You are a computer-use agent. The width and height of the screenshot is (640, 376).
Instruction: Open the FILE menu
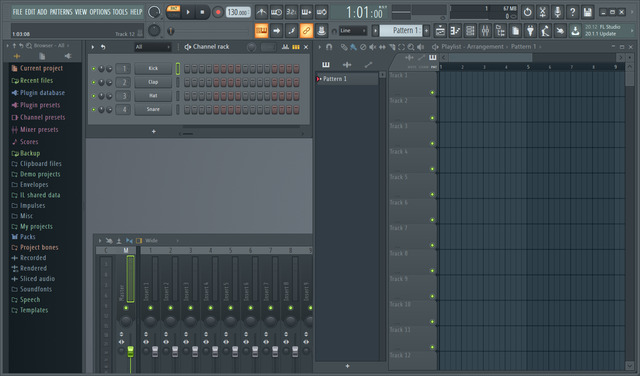pyautogui.click(x=18, y=12)
